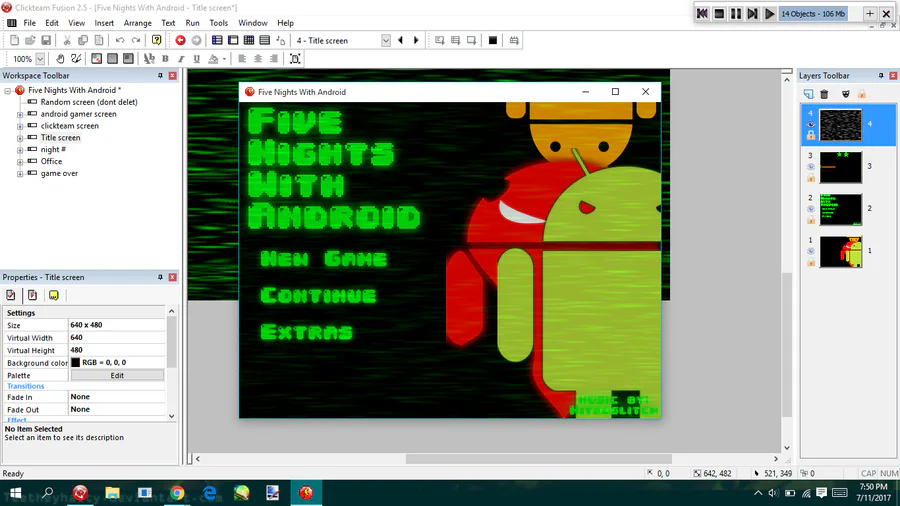The width and height of the screenshot is (900, 506).
Task: Click Continue in the game window
Action: [319, 295]
